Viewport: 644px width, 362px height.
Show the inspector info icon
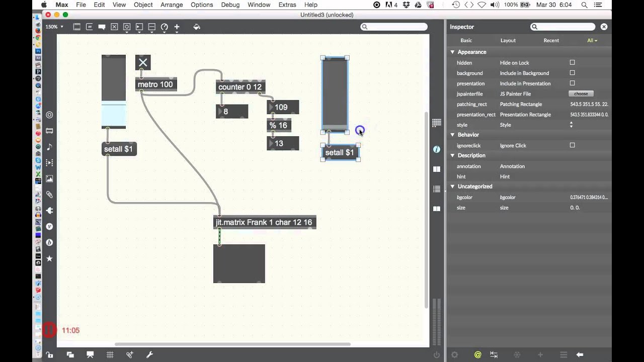coord(436,149)
